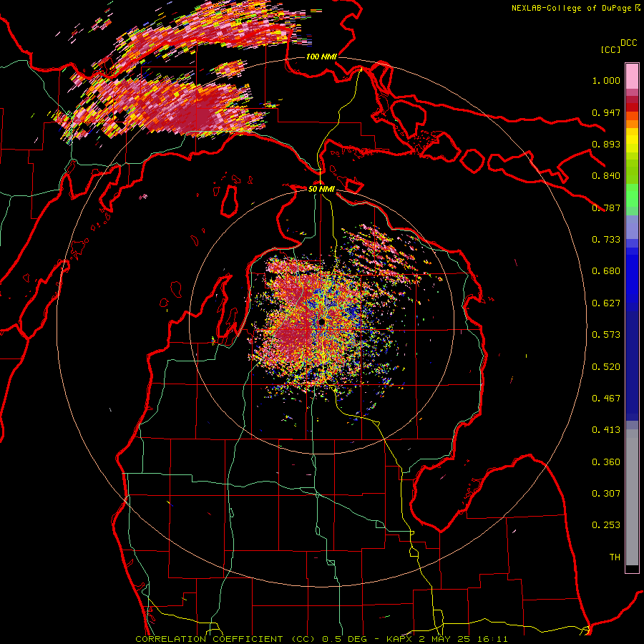Click the 0.467 scale value
Screen dimensions: 644x644
tap(606, 399)
